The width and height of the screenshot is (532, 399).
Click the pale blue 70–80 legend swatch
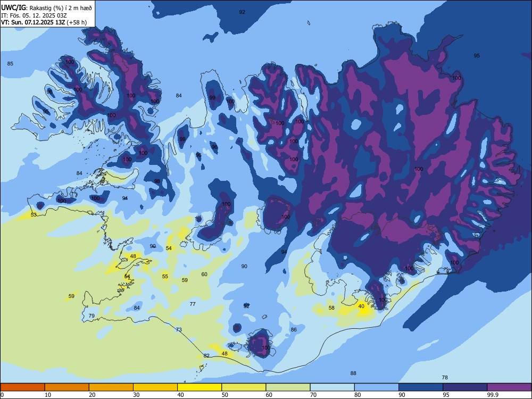tap(332, 387)
